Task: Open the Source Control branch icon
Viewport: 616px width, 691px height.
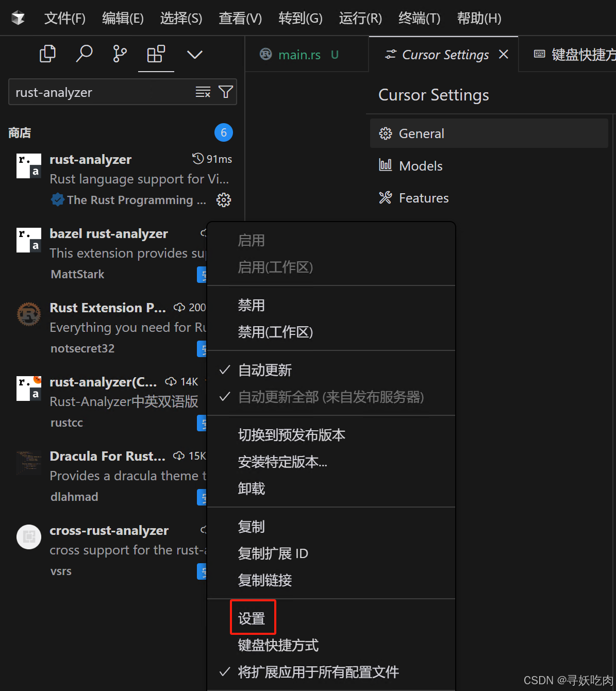Action: tap(120, 54)
